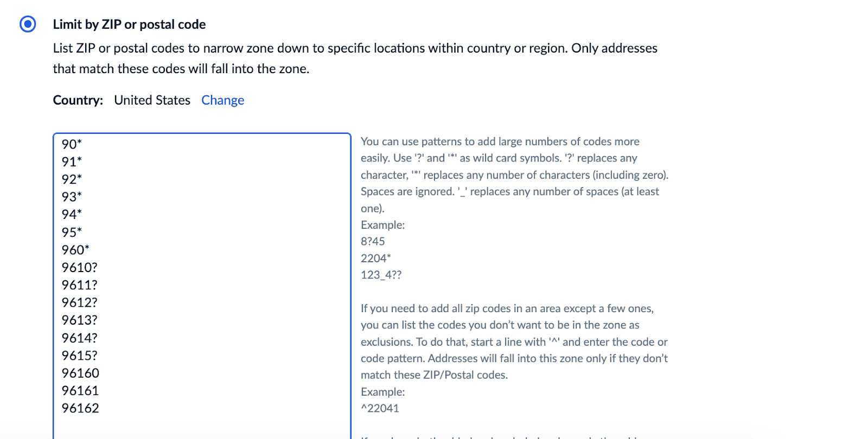This screenshot has height=439, width=868.
Task: Click the 9611? pattern entry
Action: (79, 285)
